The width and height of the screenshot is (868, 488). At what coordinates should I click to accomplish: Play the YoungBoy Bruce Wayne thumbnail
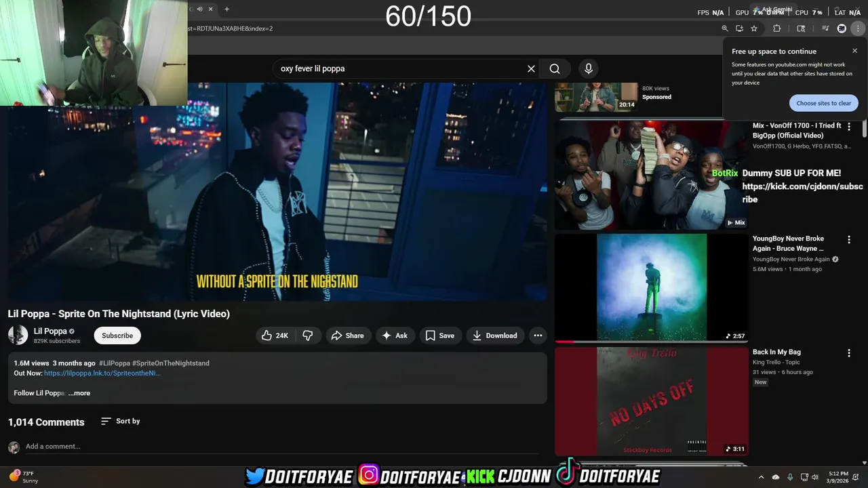[652, 287]
